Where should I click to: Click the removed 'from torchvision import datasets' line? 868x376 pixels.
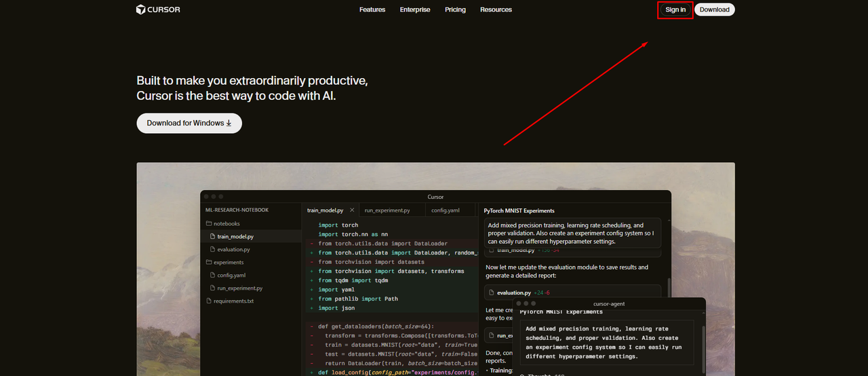pyautogui.click(x=371, y=262)
